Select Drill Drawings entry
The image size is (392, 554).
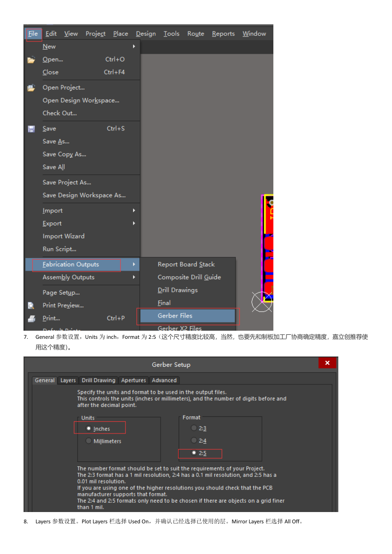(x=188, y=290)
